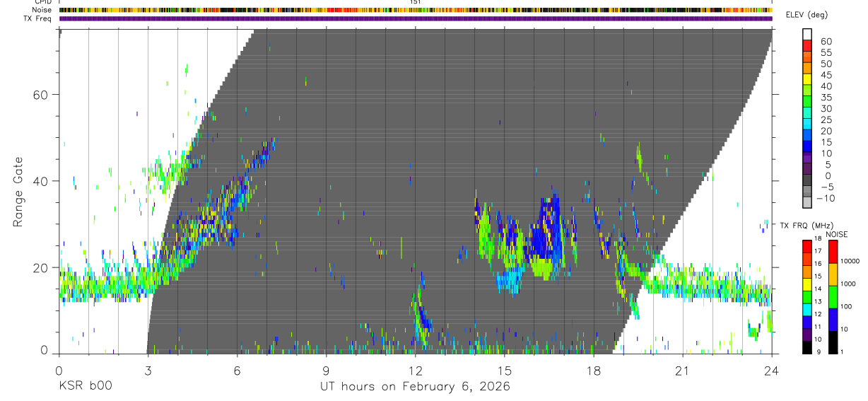Click the ELEV colorbar label '45'
The image size is (868, 401).
click(825, 75)
